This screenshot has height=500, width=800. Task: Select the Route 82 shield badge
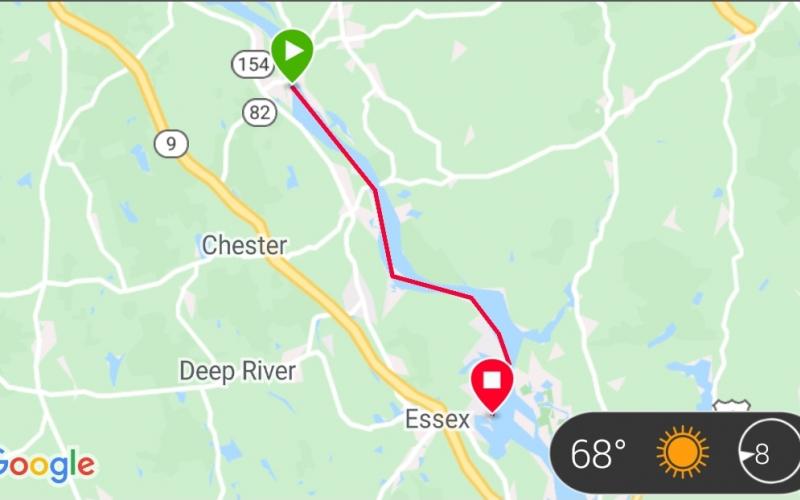260,112
